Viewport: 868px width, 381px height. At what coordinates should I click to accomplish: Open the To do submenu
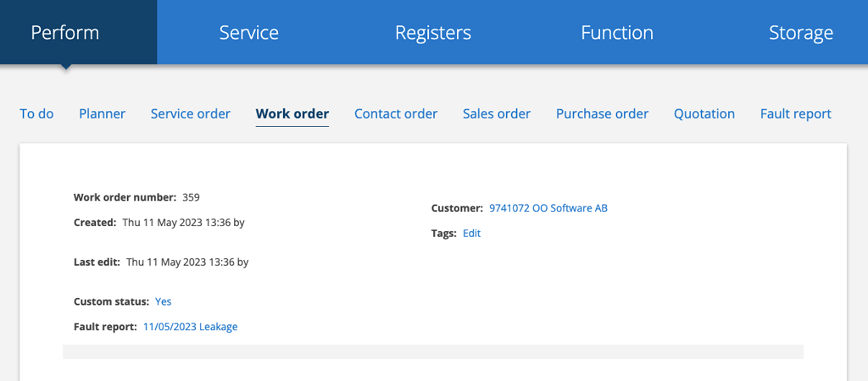(x=36, y=113)
